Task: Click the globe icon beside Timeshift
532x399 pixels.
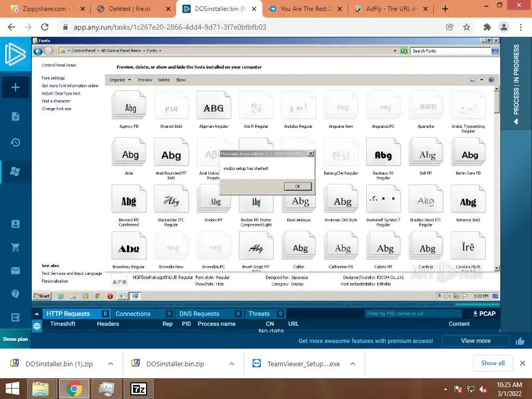Action: point(37,326)
